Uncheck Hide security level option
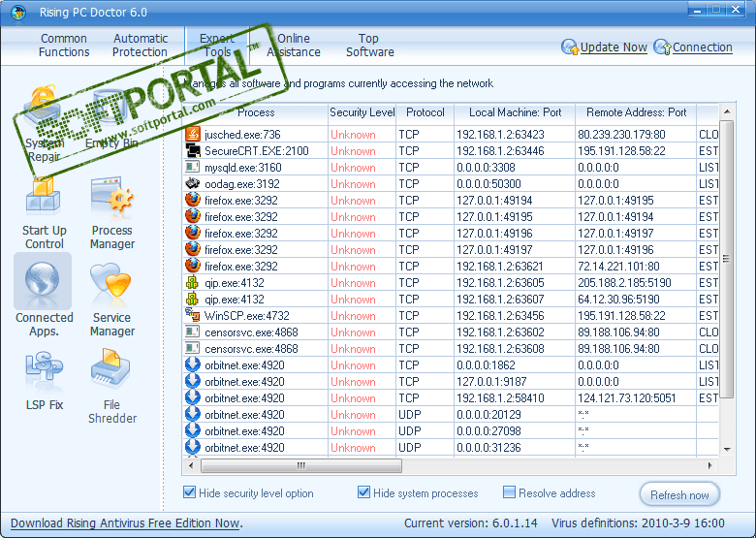This screenshot has height=538, width=756. [189, 492]
